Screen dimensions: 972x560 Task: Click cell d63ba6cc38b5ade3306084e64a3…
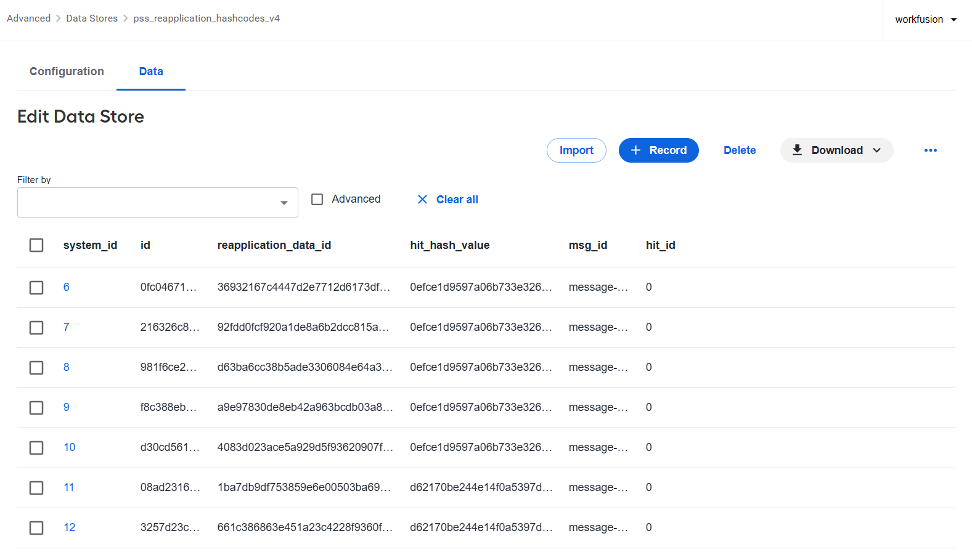[x=305, y=367]
